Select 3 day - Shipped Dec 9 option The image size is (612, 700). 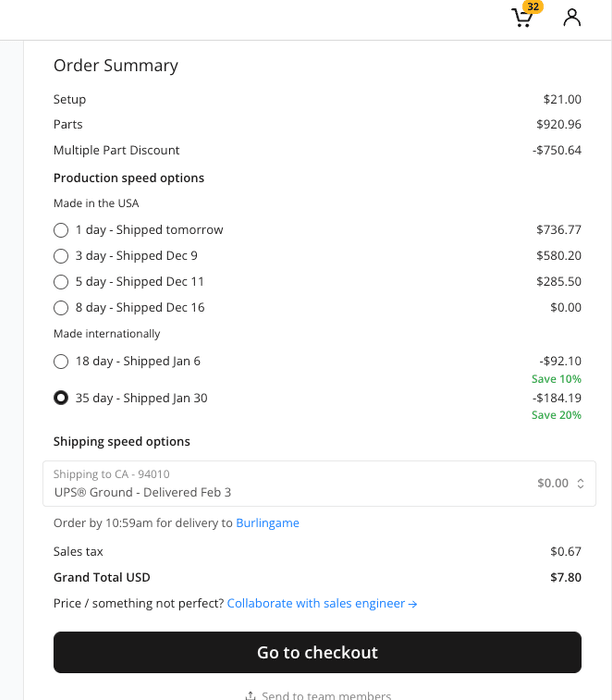point(61,256)
